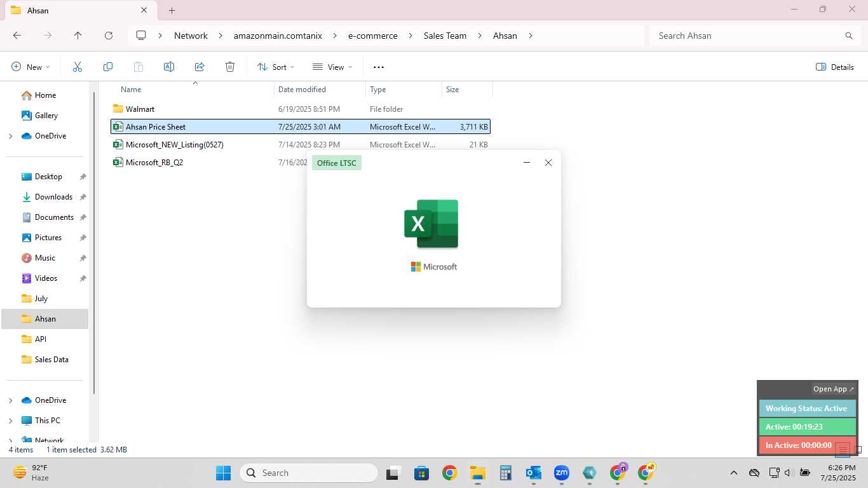Image resolution: width=868 pixels, height=488 pixels.
Task: Open Home in the navigation pane
Action: (x=45, y=95)
